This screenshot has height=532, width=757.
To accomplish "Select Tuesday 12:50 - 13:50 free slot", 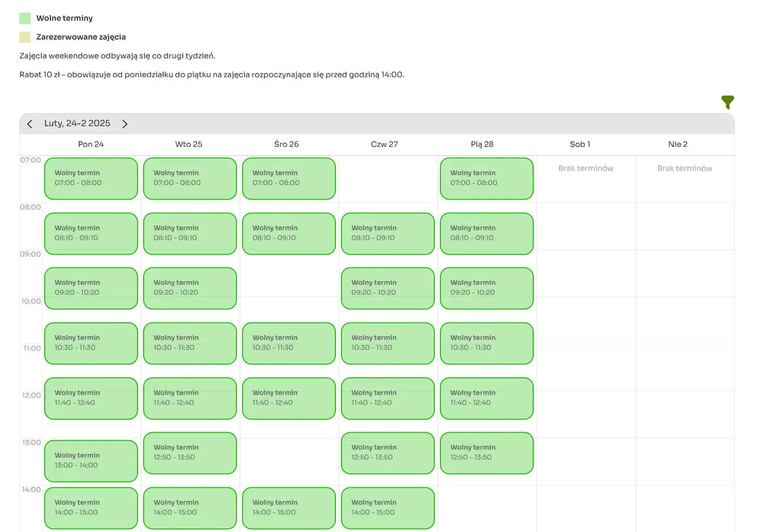I will point(190,453).
